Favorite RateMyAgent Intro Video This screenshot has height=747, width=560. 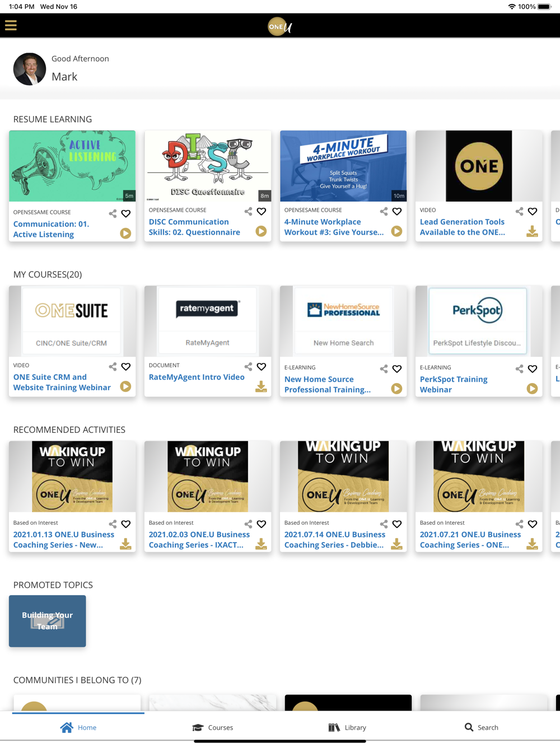click(x=262, y=366)
